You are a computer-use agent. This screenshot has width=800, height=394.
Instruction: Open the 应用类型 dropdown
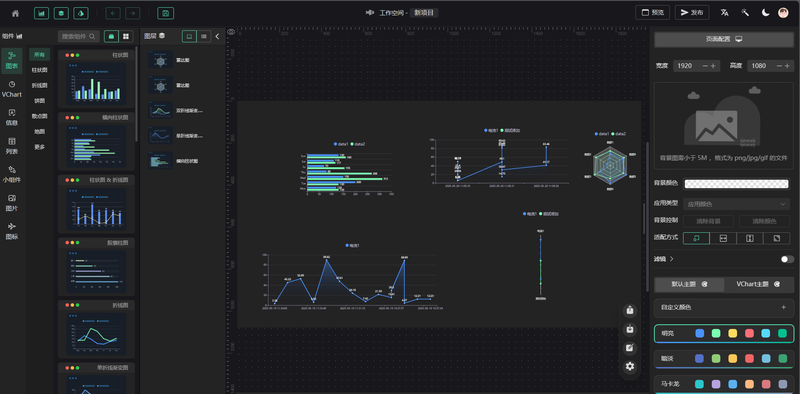(x=736, y=204)
